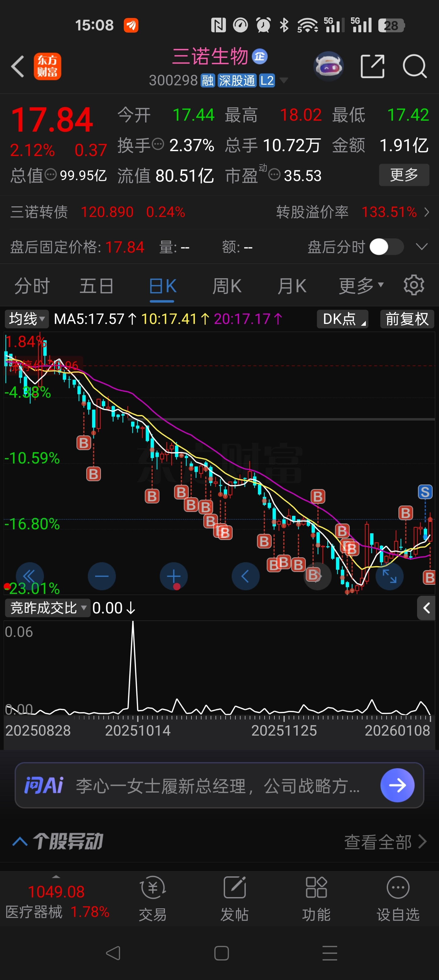Toggle the 盘后分时 switch

point(387,247)
